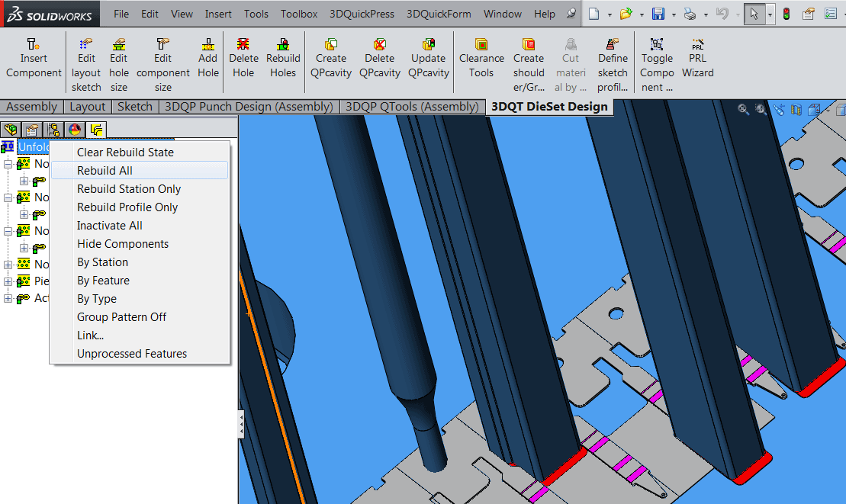Collapse the side panel via splitter handle
The width and height of the screenshot is (846, 504).
tap(240, 424)
